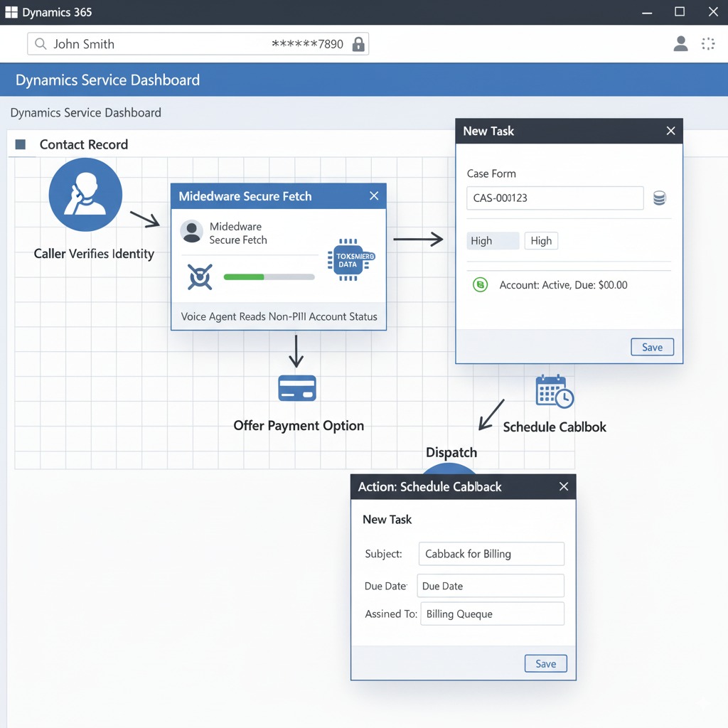
Task: Close the Action: Schedule Callback dialog
Action: [564, 486]
